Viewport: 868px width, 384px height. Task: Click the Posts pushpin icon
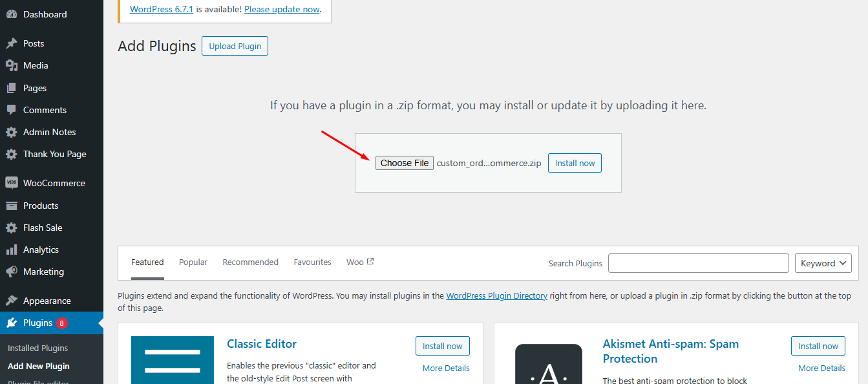pyautogui.click(x=12, y=43)
